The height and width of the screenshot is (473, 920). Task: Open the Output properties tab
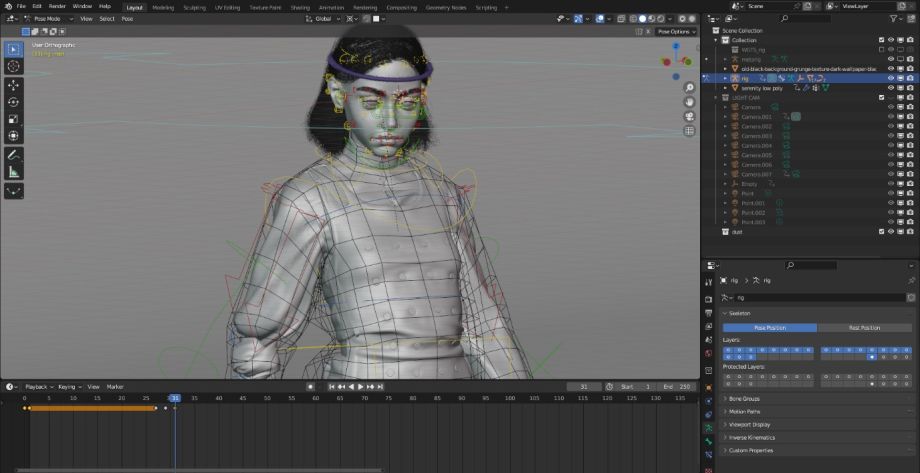pyautogui.click(x=709, y=313)
